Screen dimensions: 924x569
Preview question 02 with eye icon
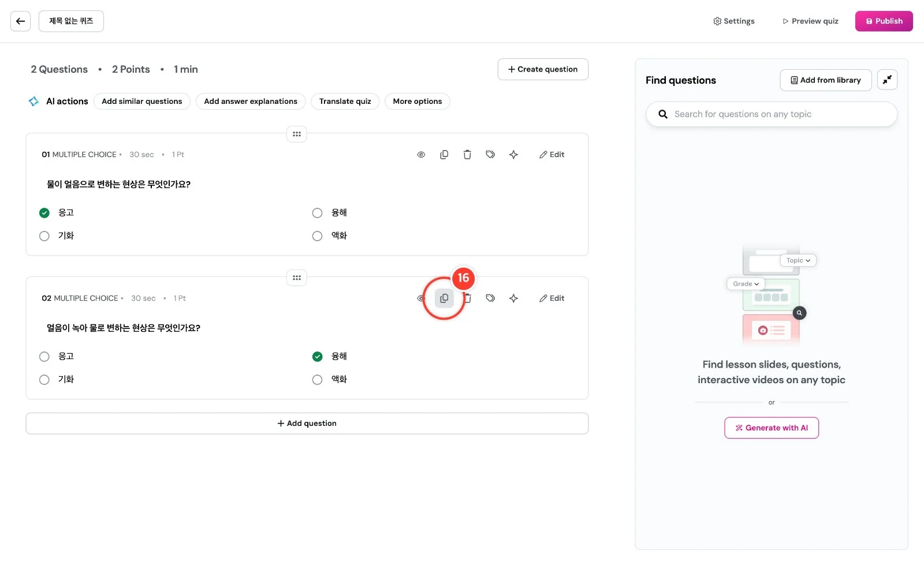pyautogui.click(x=420, y=298)
